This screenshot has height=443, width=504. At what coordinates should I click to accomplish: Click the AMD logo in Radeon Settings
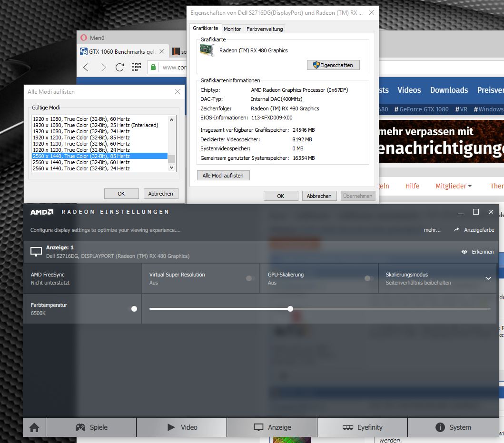coord(42,212)
